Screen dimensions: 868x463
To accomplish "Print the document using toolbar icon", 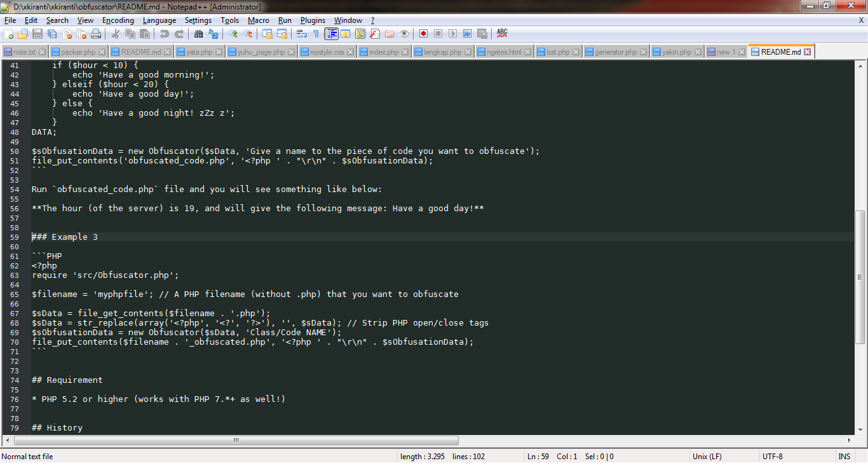I will pyautogui.click(x=96, y=34).
